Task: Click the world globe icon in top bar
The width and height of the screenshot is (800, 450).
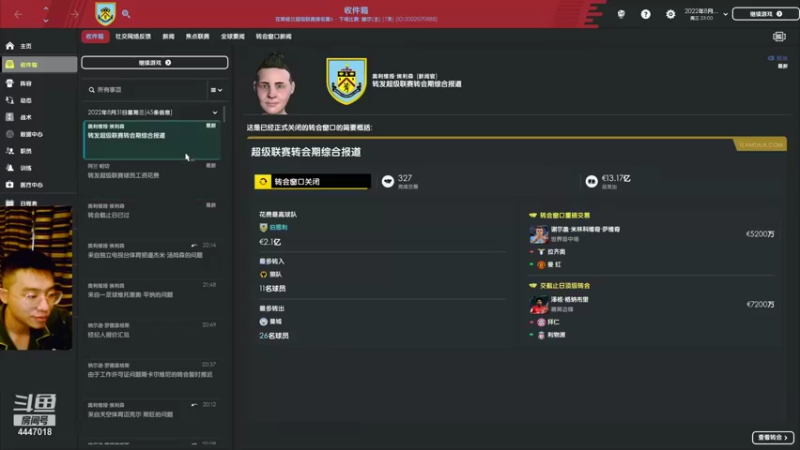Action: [621, 14]
